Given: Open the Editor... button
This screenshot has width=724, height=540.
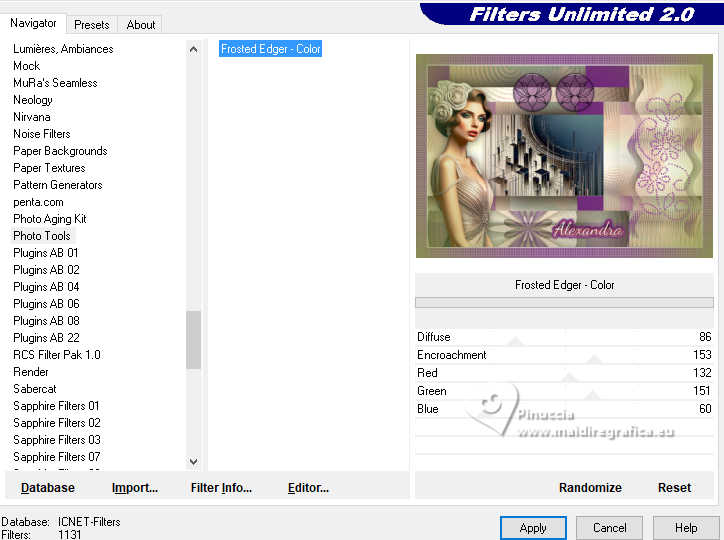Looking at the screenshot, I should [308, 488].
